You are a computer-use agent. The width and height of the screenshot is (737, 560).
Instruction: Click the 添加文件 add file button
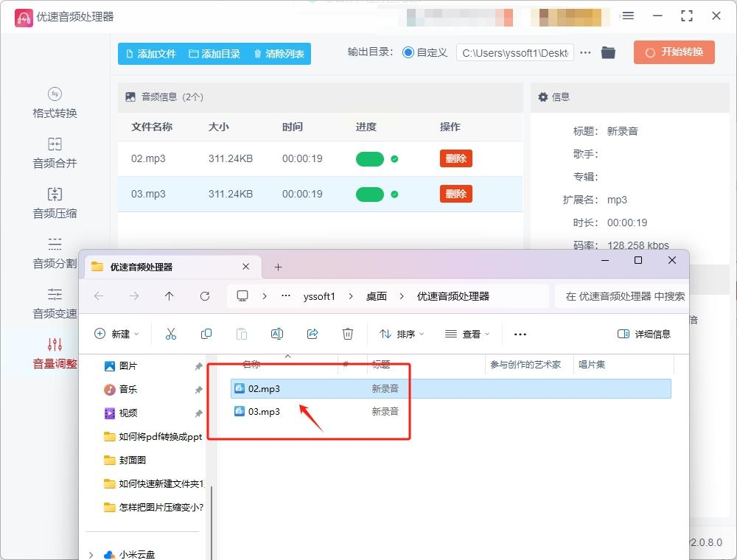[151, 54]
